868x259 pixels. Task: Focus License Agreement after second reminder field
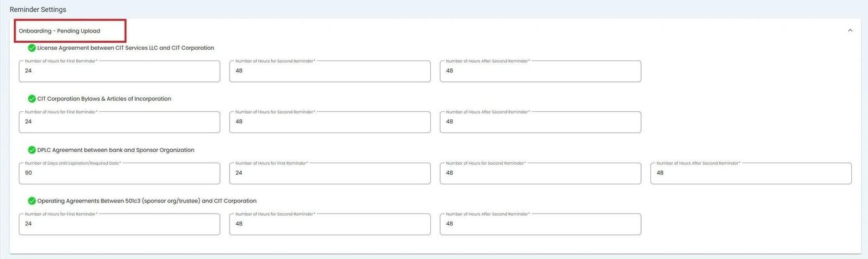point(540,71)
